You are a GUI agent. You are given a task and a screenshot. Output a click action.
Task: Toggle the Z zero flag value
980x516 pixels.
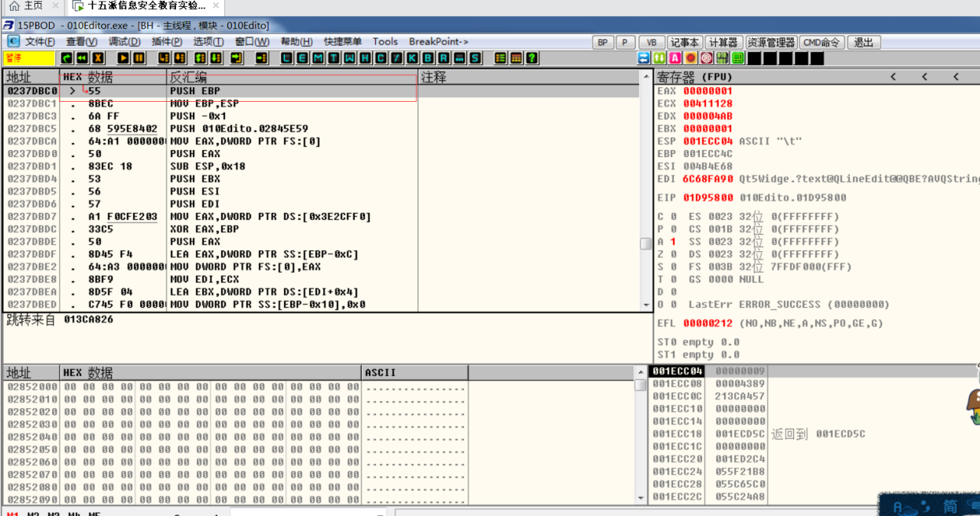(673, 254)
